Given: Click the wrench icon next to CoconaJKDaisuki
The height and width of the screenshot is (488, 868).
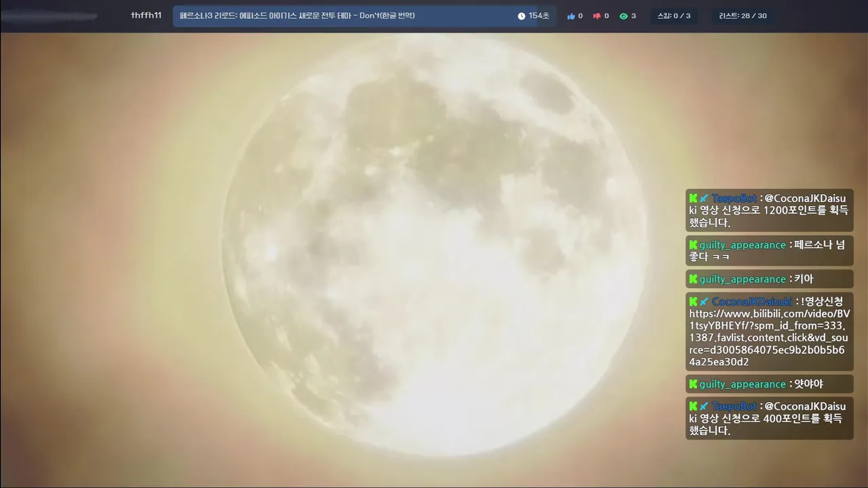Looking at the screenshot, I should click(x=705, y=301).
